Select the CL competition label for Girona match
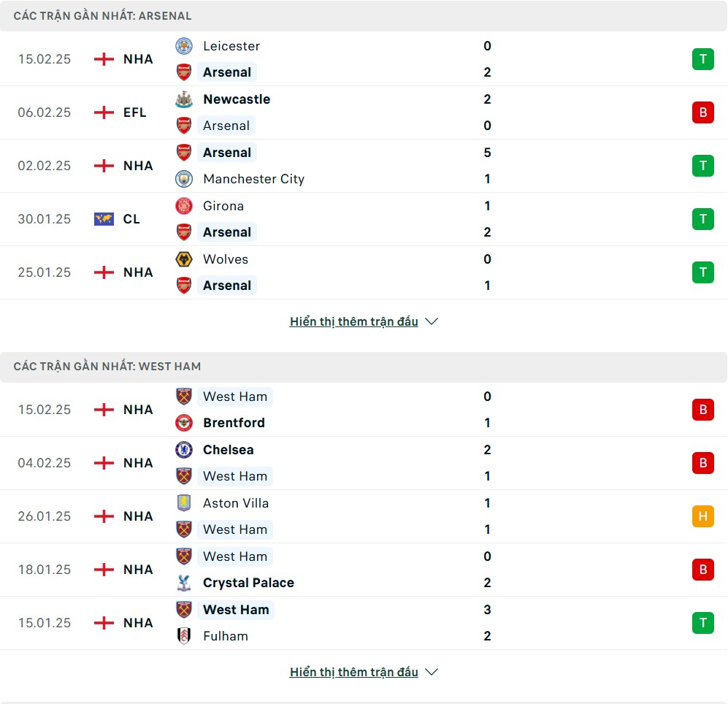This screenshot has width=728, height=704. (x=131, y=219)
